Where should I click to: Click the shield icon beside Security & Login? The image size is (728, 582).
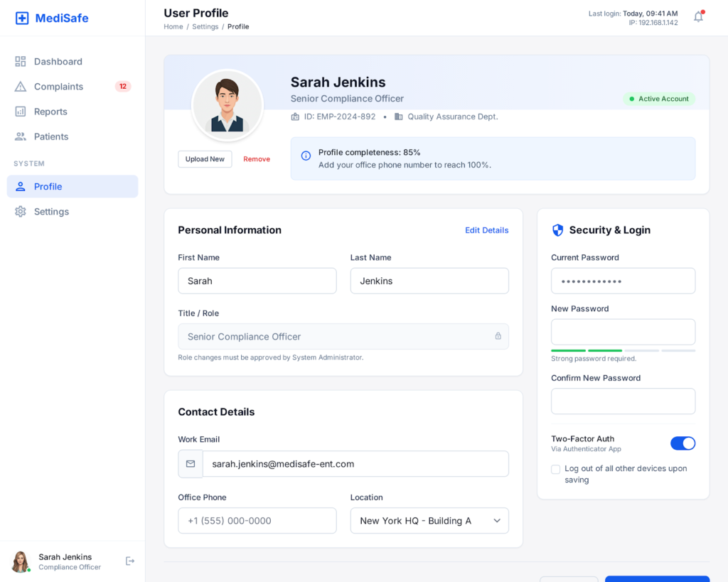[557, 230]
